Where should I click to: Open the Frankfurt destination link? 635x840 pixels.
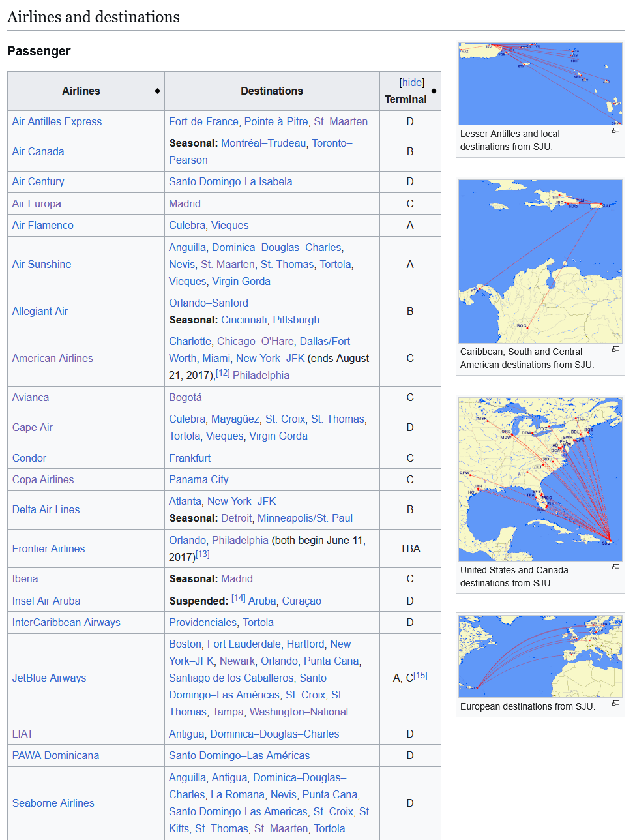point(190,458)
